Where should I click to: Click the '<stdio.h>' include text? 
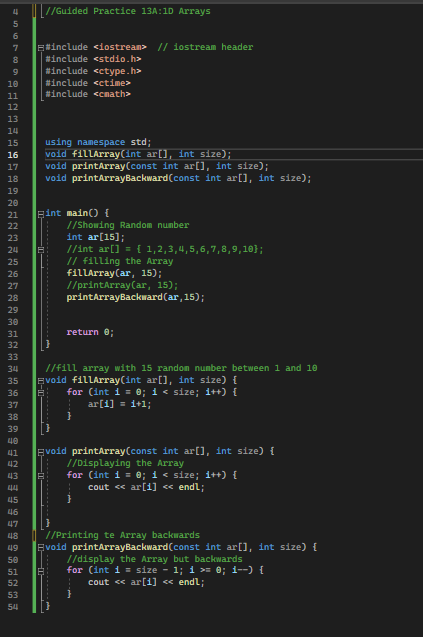(x=117, y=59)
